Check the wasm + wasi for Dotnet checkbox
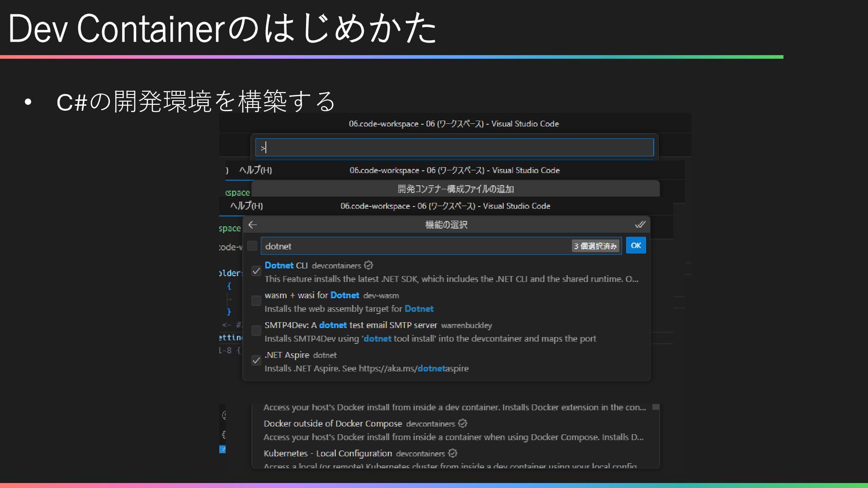 [x=256, y=301]
